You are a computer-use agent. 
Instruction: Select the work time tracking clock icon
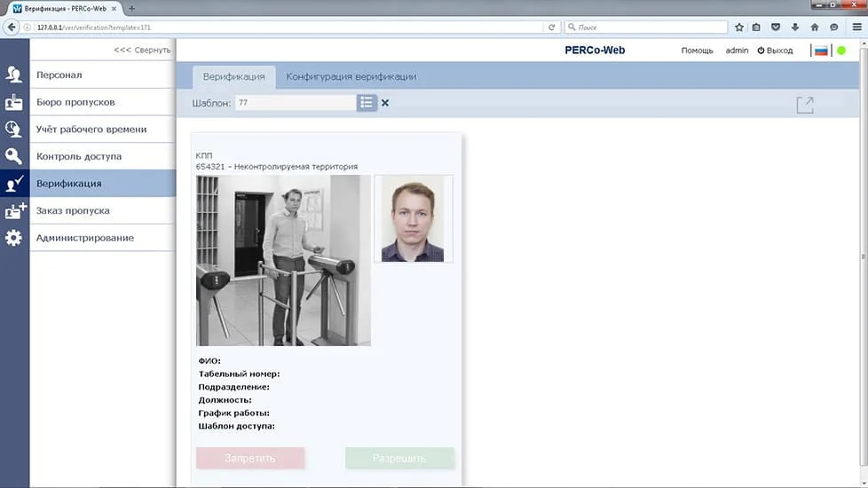14,129
